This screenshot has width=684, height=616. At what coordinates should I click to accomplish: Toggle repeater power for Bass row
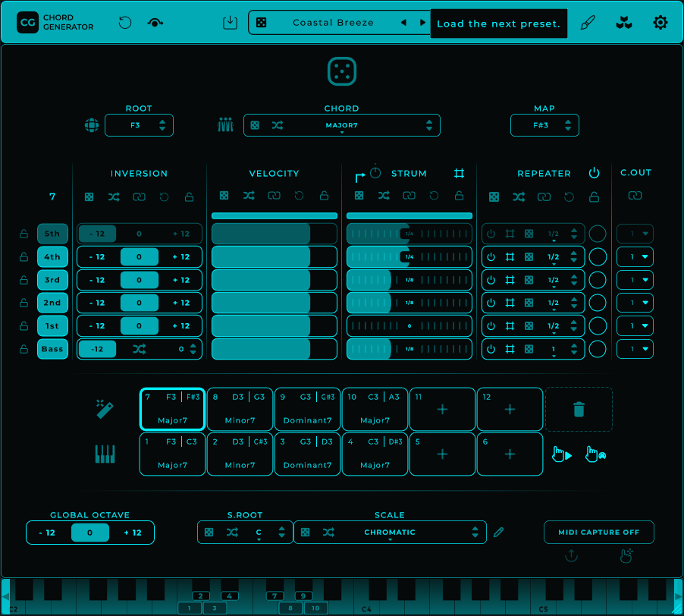[x=491, y=349]
